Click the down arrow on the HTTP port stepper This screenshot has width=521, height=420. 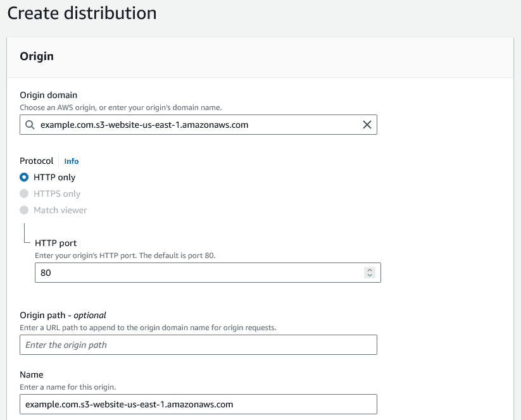pyautogui.click(x=370, y=275)
